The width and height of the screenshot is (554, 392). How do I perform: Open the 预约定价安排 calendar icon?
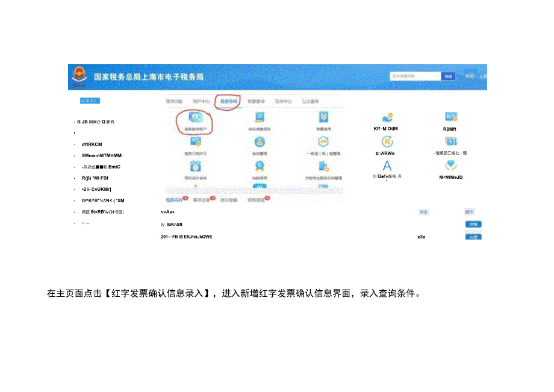point(196,167)
